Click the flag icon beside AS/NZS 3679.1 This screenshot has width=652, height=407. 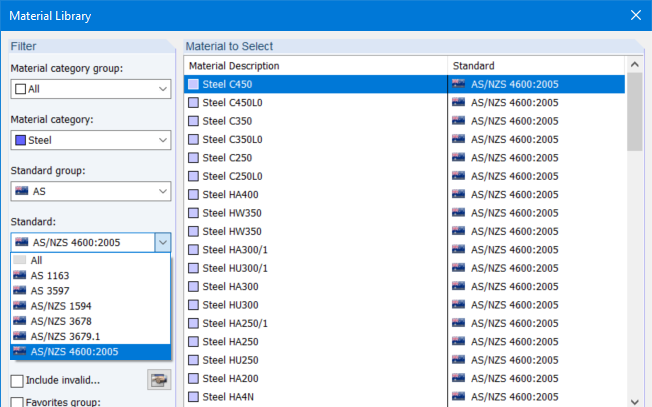pos(20,335)
